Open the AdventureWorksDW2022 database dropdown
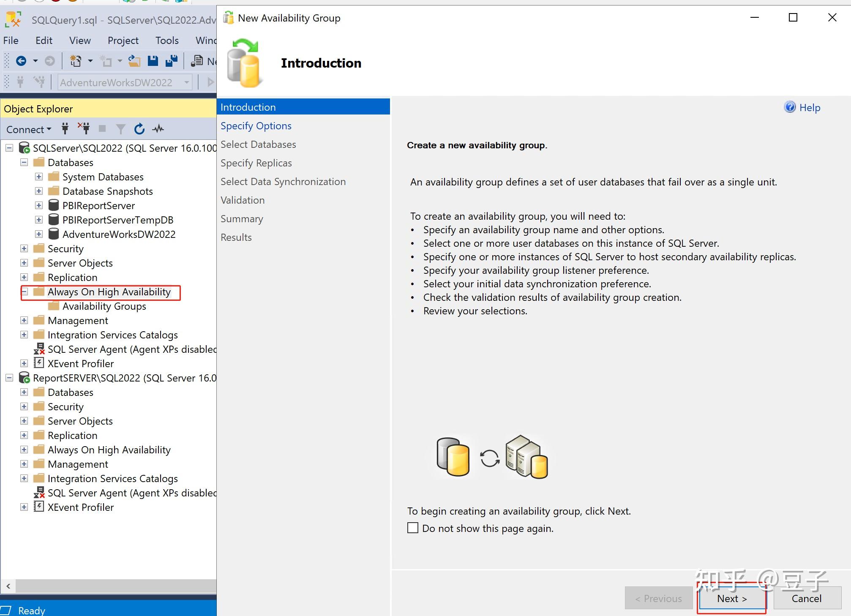 click(186, 82)
